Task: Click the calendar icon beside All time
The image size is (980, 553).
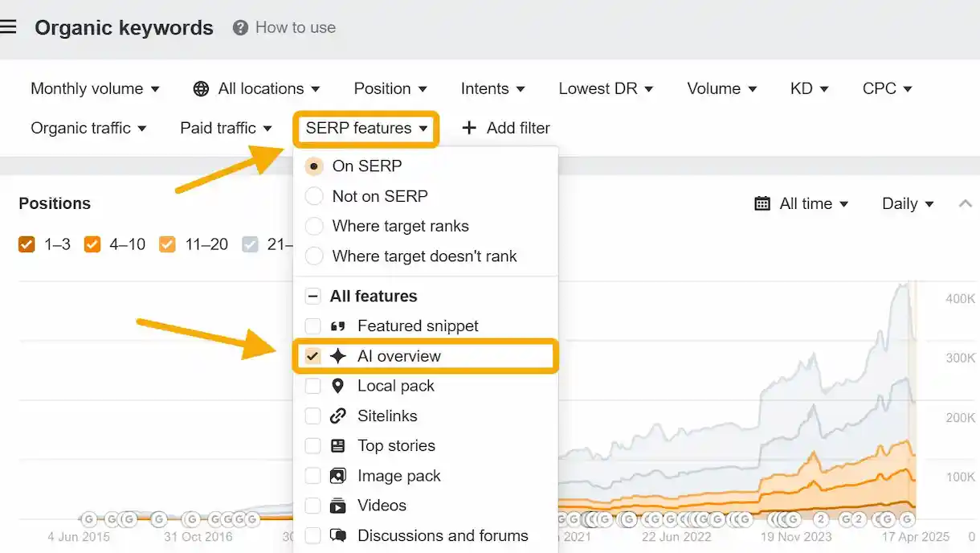Action: pyautogui.click(x=762, y=203)
